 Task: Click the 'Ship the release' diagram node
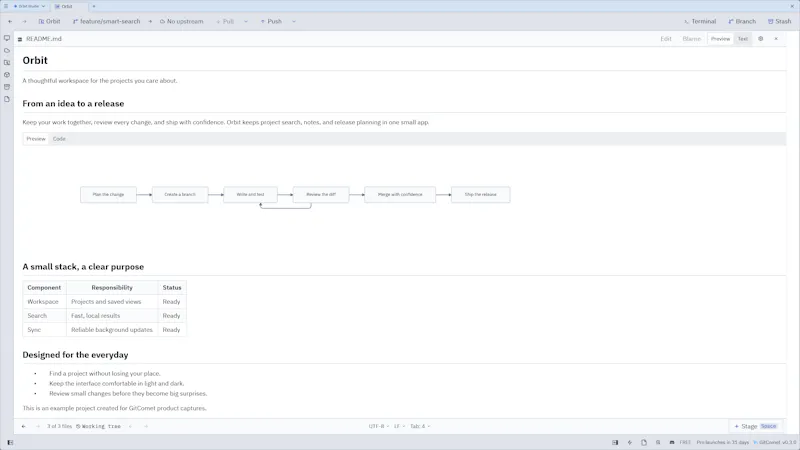click(x=481, y=194)
